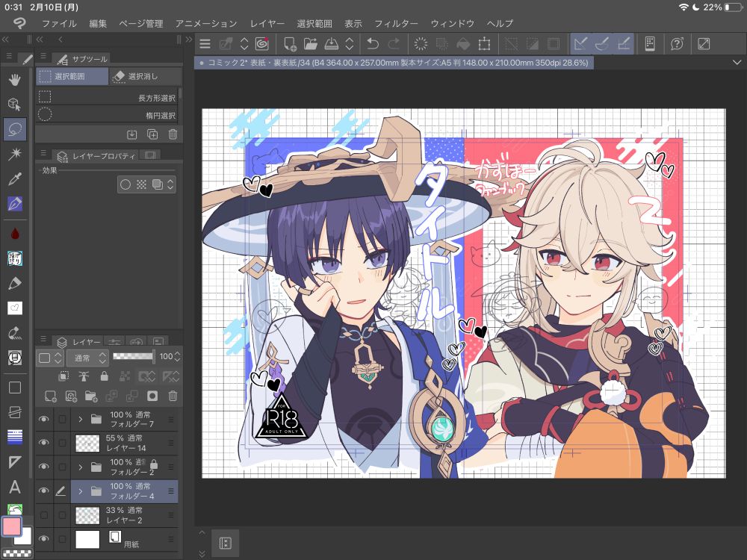Open the help question mark icon
The height and width of the screenshot is (560, 747).
tap(677, 44)
